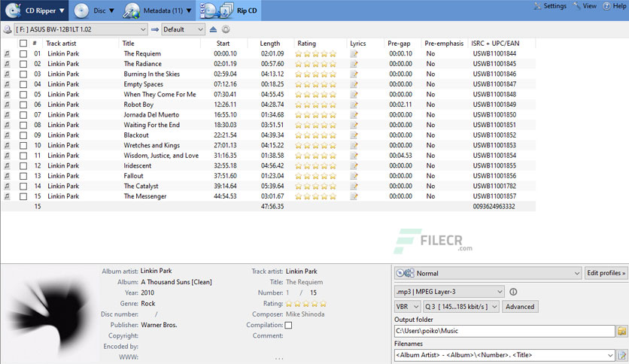Click the Edit profiles button
This screenshot has width=629, height=364.
(606, 273)
